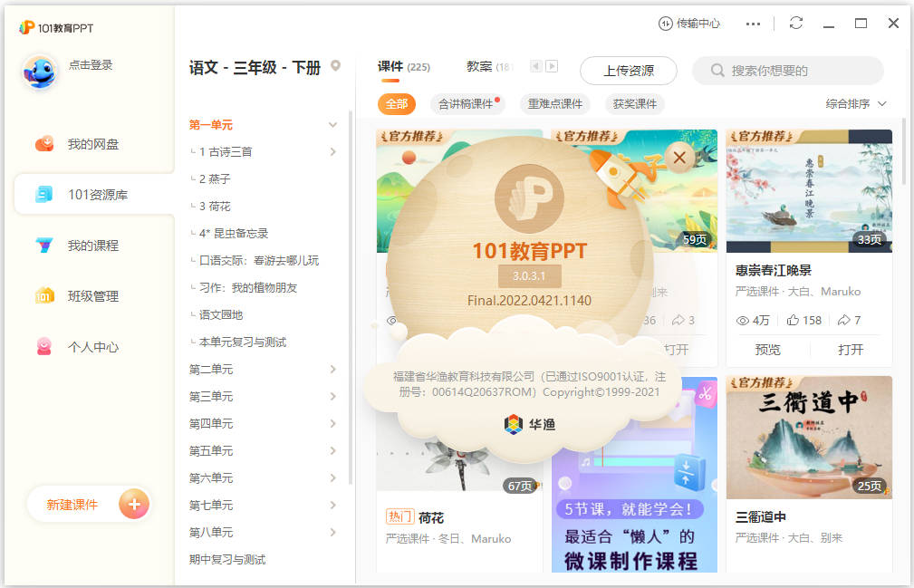Click the 荷花 courseware title

(431, 517)
